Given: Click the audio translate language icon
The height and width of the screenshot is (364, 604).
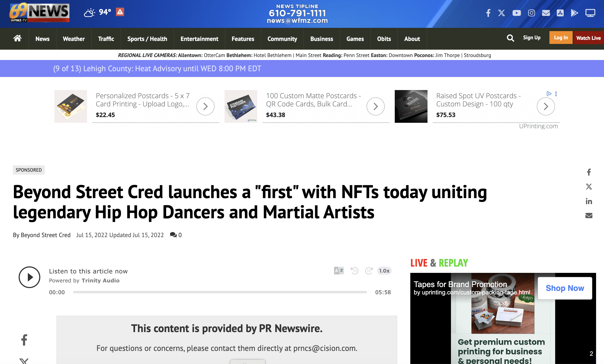Looking at the screenshot, I should (x=339, y=271).
